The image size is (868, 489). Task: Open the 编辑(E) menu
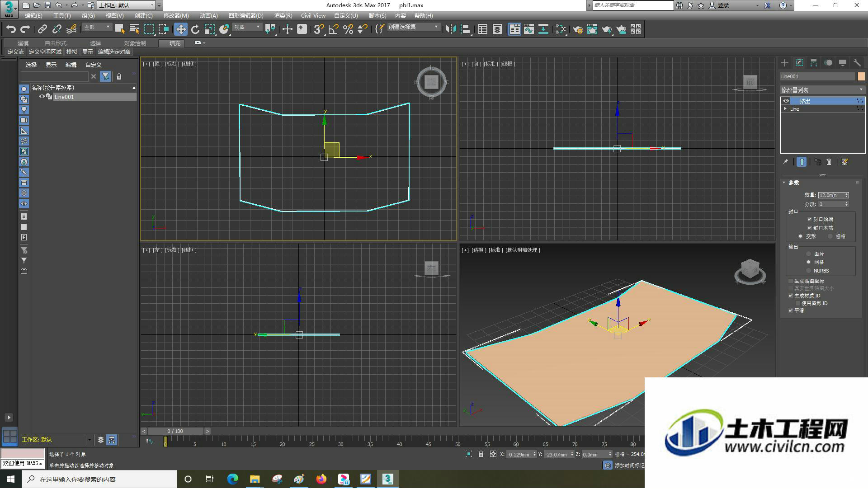33,16
